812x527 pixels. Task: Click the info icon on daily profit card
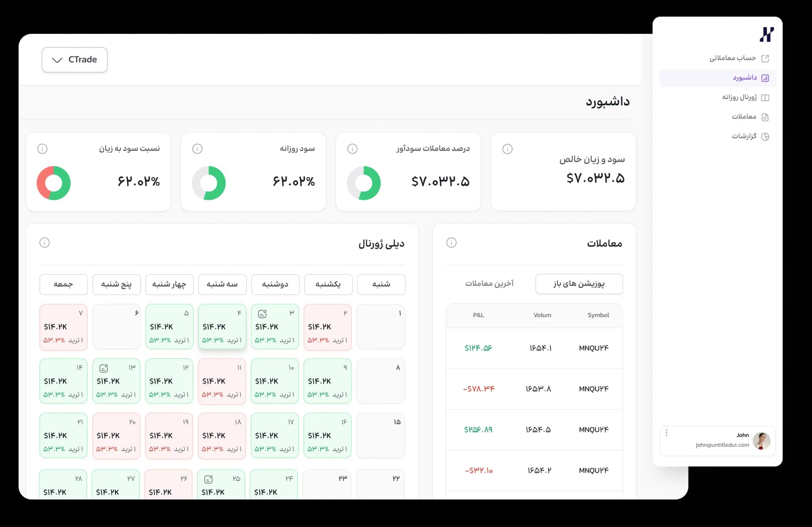197,149
